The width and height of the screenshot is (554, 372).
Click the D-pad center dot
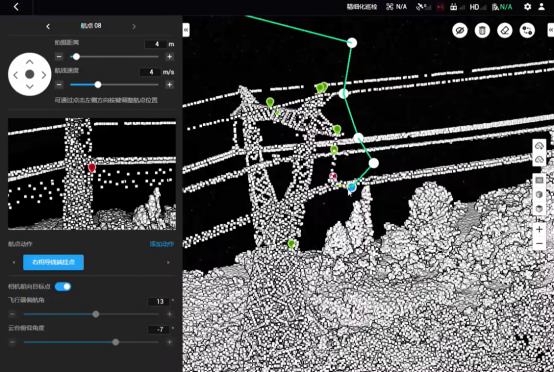pos(30,74)
